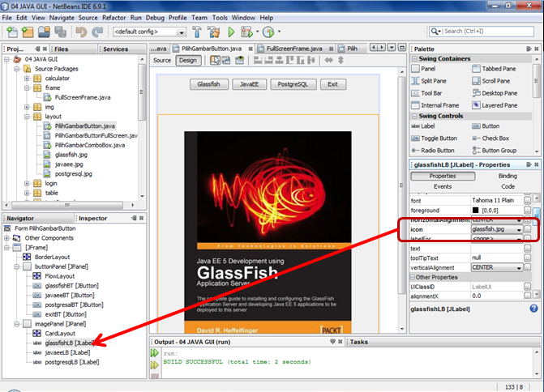Select Scroll Pane in the palette
The width and height of the screenshot is (544, 392).
pos(491,81)
